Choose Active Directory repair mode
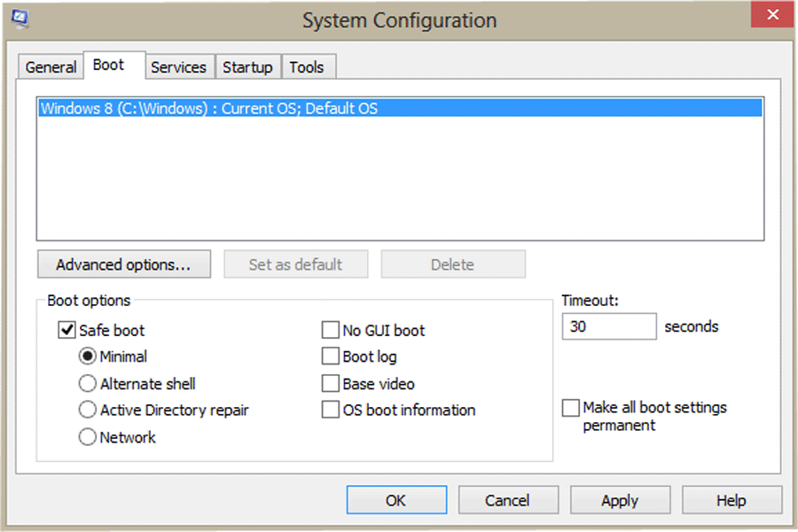This screenshot has width=798, height=532. click(88, 410)
